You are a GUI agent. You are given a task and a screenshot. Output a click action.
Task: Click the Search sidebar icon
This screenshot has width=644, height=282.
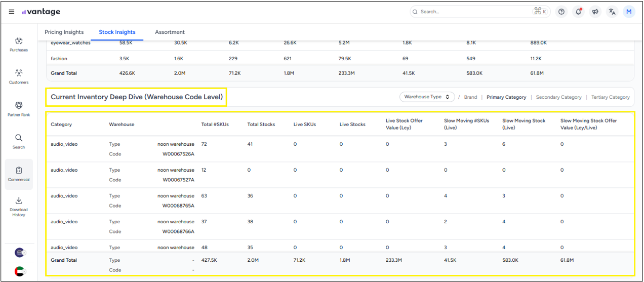coord(19,141)
